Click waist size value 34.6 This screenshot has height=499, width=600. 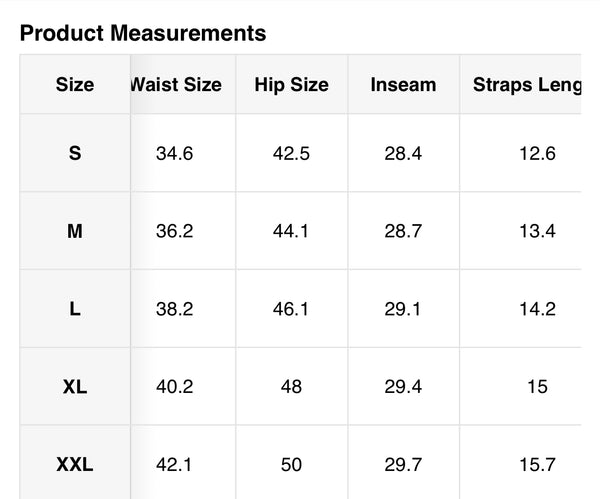(175, 154)
